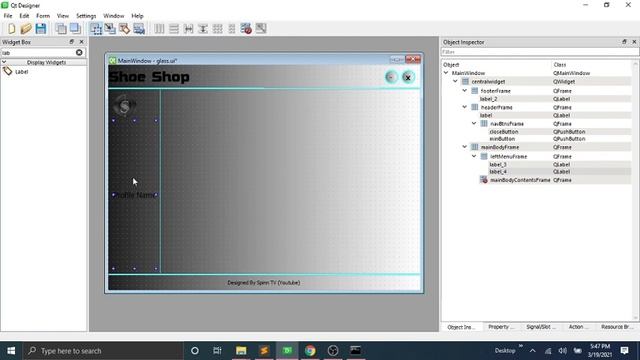Open a form with the folder icon
Viewport: 640px width, 360px height.
point(26,29)
